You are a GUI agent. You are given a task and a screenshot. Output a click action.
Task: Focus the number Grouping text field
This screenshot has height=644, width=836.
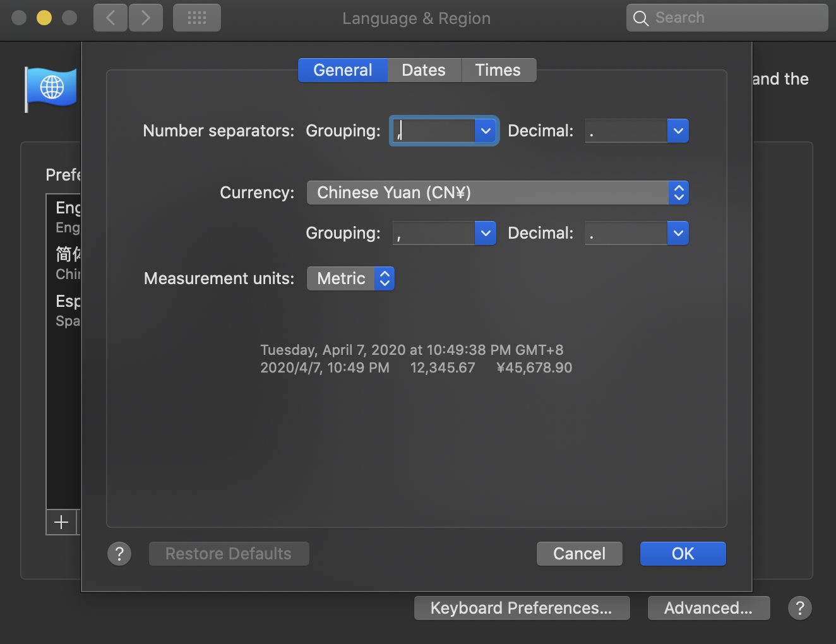coord(433,131)
